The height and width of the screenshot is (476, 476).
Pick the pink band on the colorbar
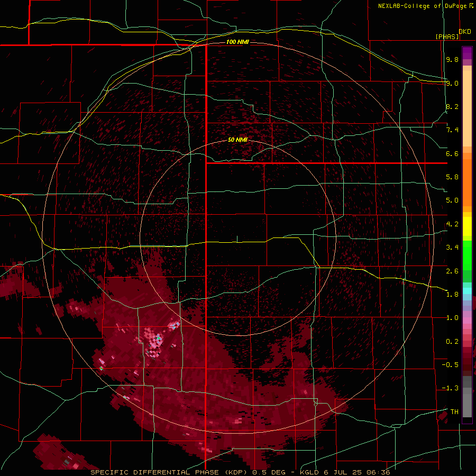click(x=467, y=321)
